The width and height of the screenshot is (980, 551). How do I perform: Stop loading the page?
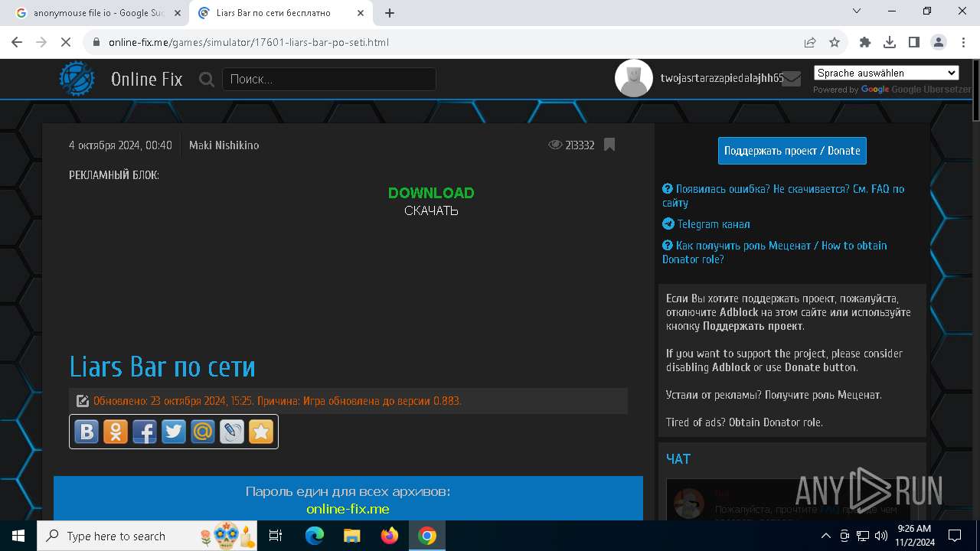tap(66, 42)
